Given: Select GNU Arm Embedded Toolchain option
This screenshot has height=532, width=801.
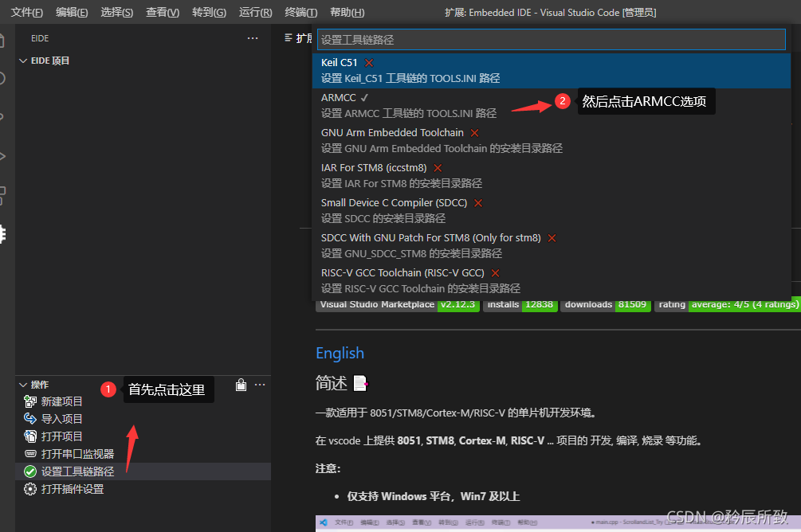Looking at the screenshot, I should pyautogui.click(x=552, y=140).
